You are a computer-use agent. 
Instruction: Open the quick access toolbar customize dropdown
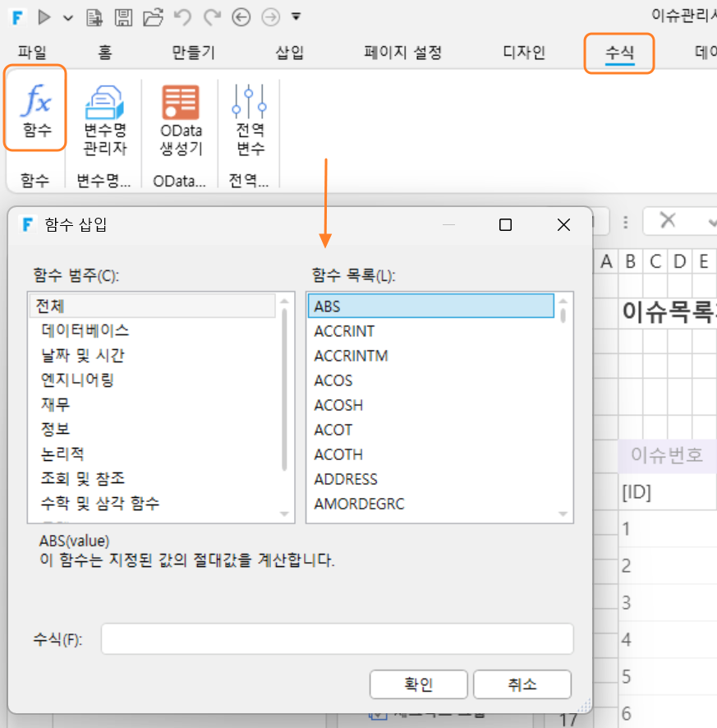click(296, 17)
